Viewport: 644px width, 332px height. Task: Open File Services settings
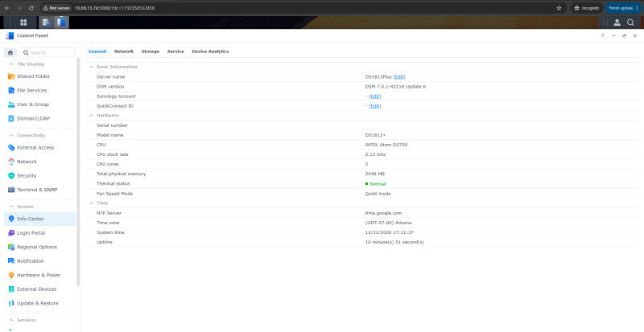coord(31,90)
